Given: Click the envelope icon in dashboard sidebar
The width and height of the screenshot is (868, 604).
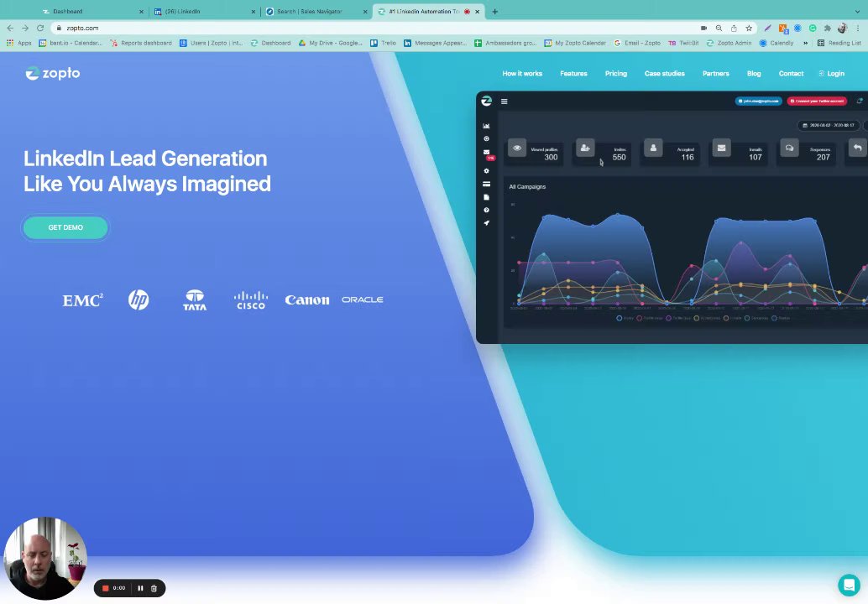Looking at the screenshot, I should click(486, 152).
